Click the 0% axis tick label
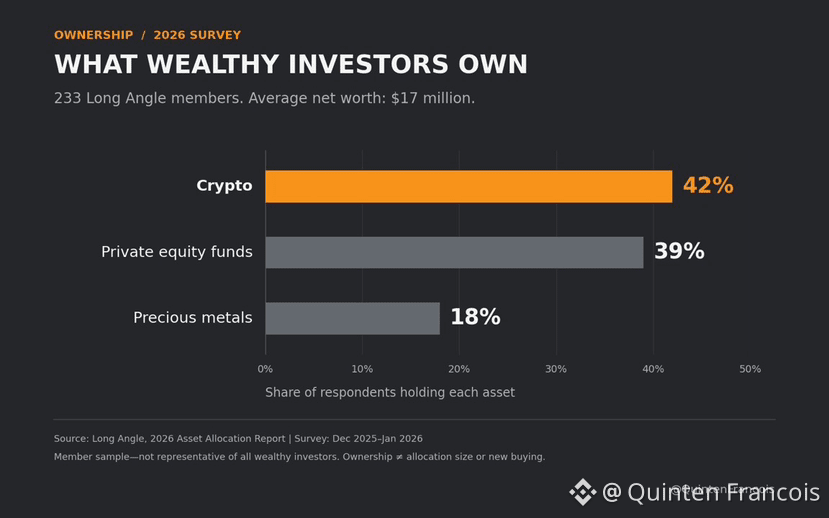Viewport: 829px width, 518px height. 265,369
